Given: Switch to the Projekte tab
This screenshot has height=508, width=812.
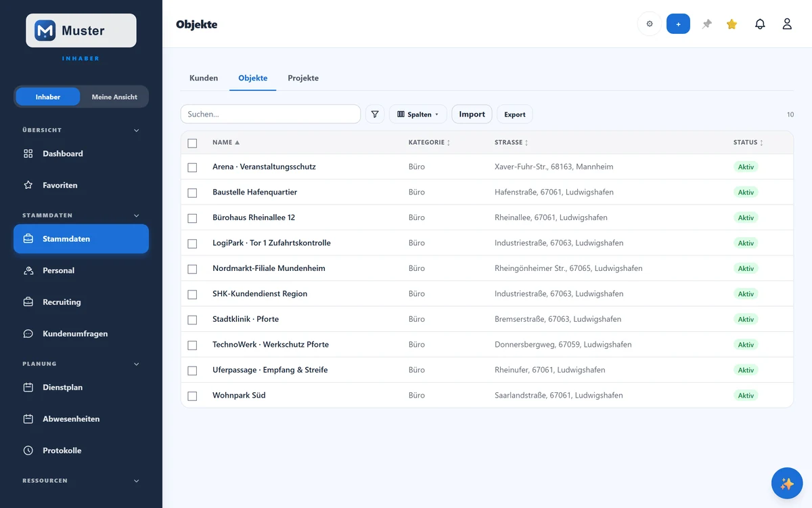Looking at the screenshot, I should 303,78.
